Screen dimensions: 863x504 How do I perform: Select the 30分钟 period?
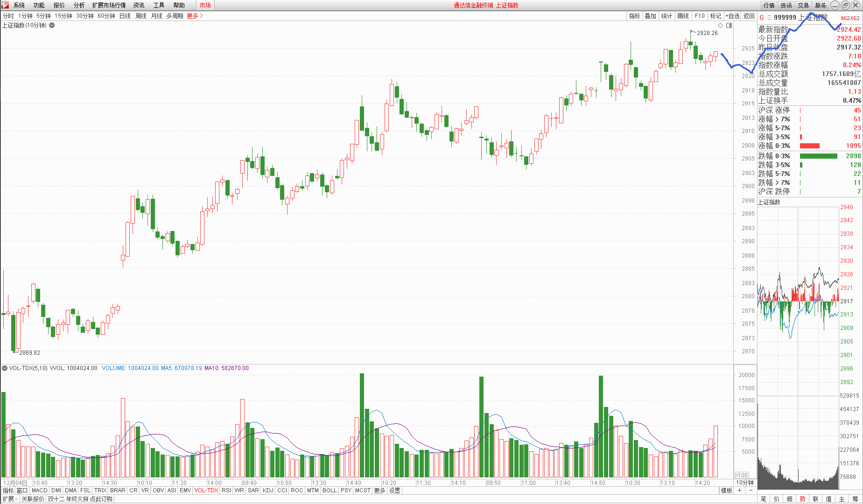point(85,16)
